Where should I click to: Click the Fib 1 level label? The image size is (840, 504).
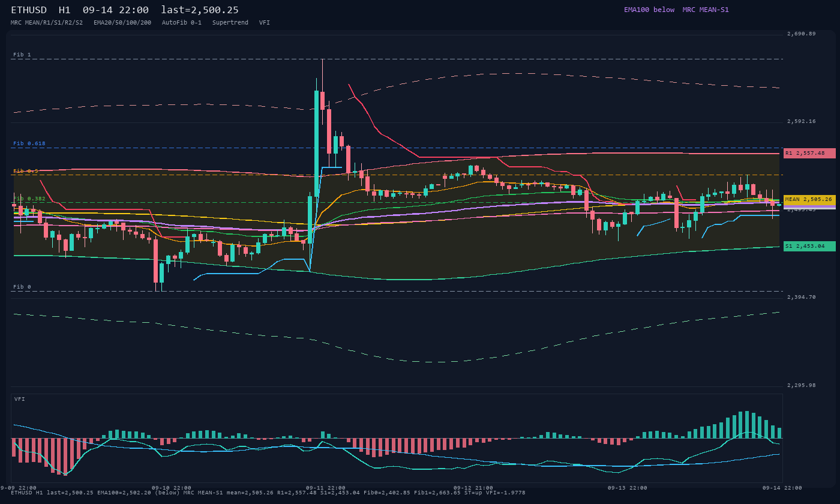(22, 55)
